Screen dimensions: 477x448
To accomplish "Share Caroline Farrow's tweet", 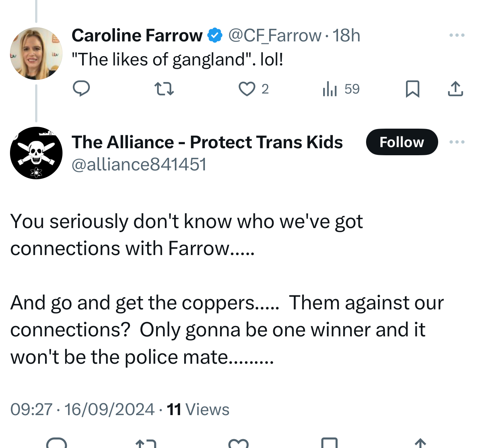I will (455, 89).
